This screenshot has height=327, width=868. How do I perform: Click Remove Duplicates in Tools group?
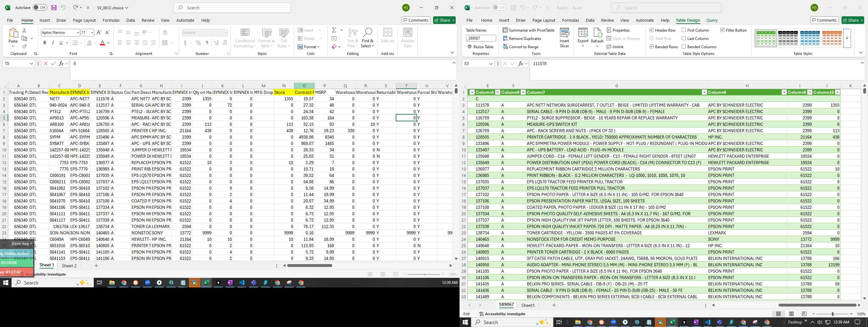pos(522,38)
